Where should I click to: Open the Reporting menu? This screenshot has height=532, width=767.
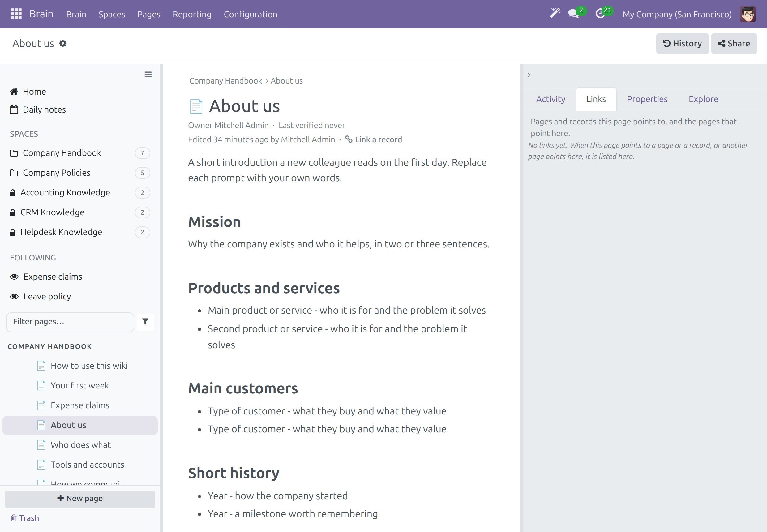(x=192, y=14)
